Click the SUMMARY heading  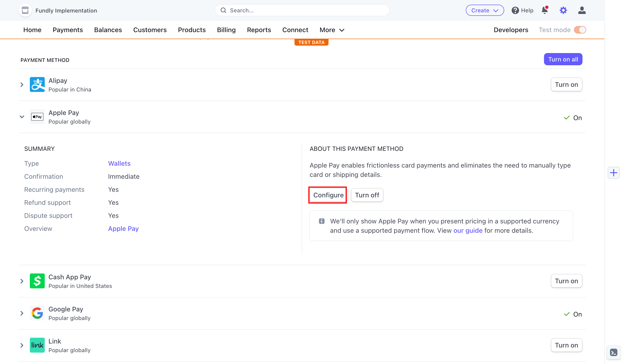(39, 149)
